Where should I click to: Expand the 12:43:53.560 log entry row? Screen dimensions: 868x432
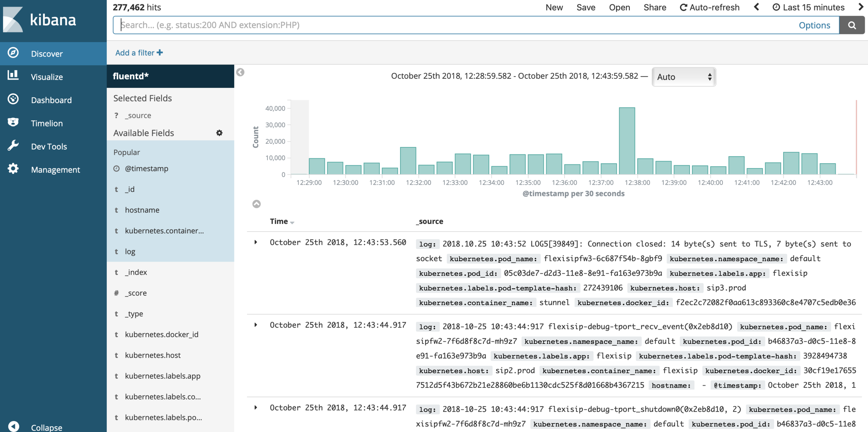point(256,242)
